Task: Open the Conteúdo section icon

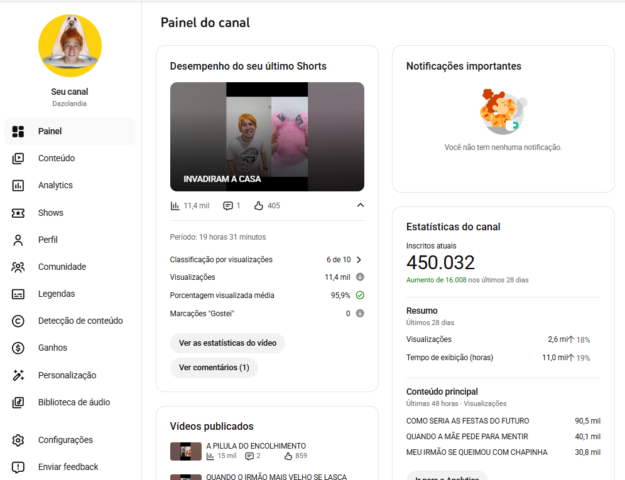Action: [18, 158]
